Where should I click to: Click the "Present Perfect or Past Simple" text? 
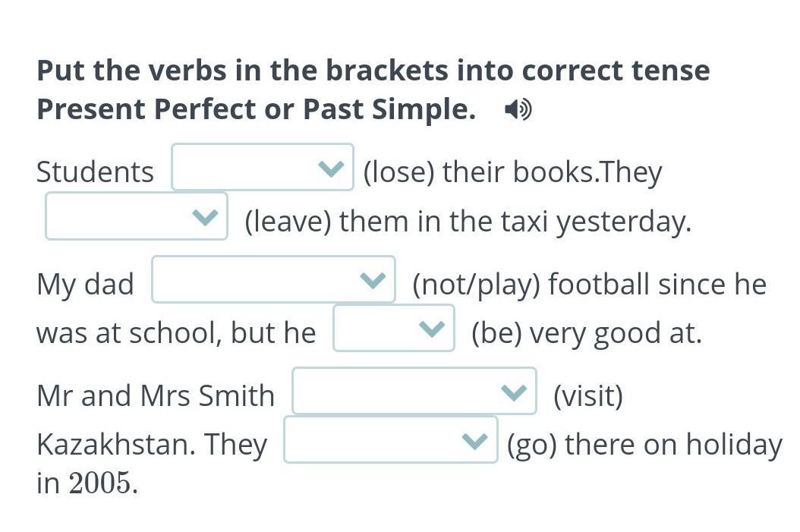click(256, 109)
